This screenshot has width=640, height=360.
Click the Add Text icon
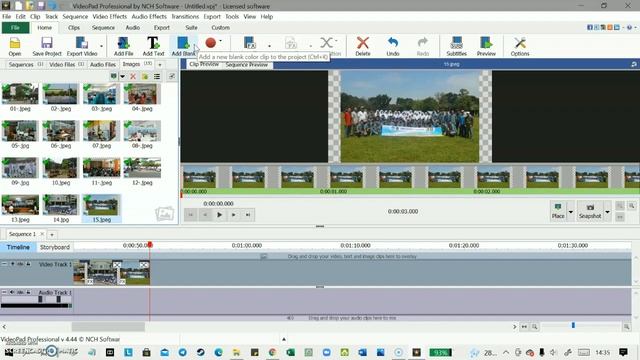pyautogui.click(x=153, y=46)
